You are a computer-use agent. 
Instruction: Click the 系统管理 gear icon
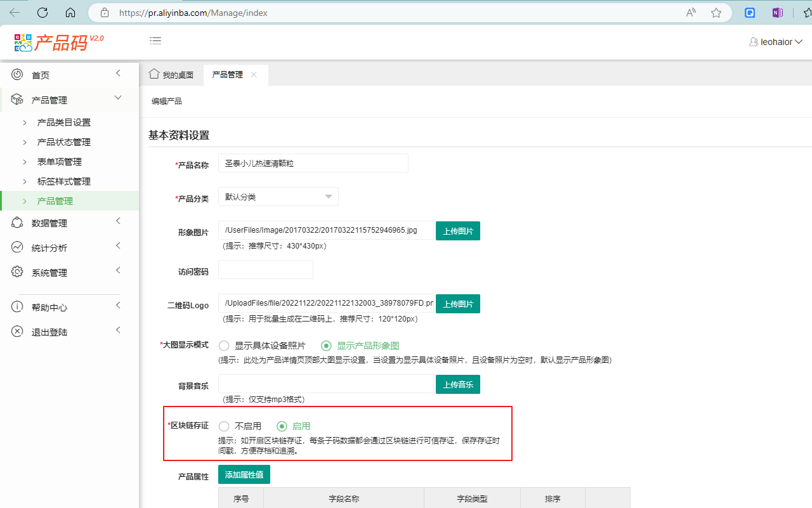coord(17,271)
